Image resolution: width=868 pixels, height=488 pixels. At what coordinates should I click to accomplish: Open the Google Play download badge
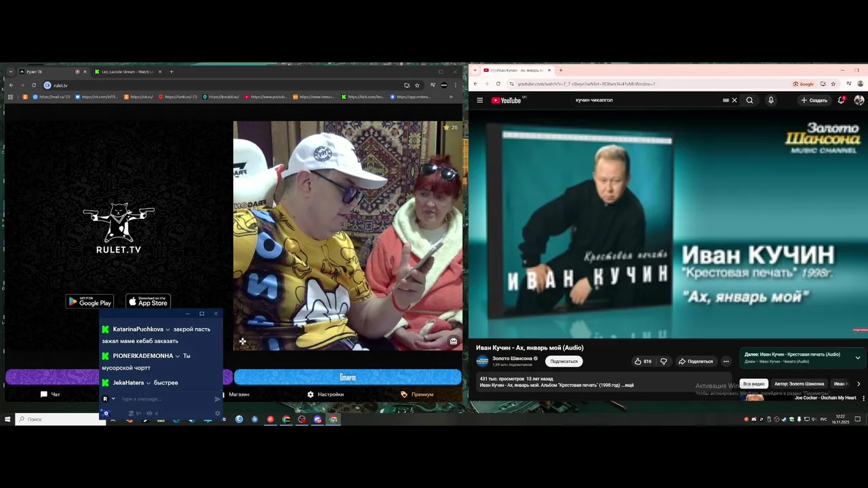click(x=90, y=302)
